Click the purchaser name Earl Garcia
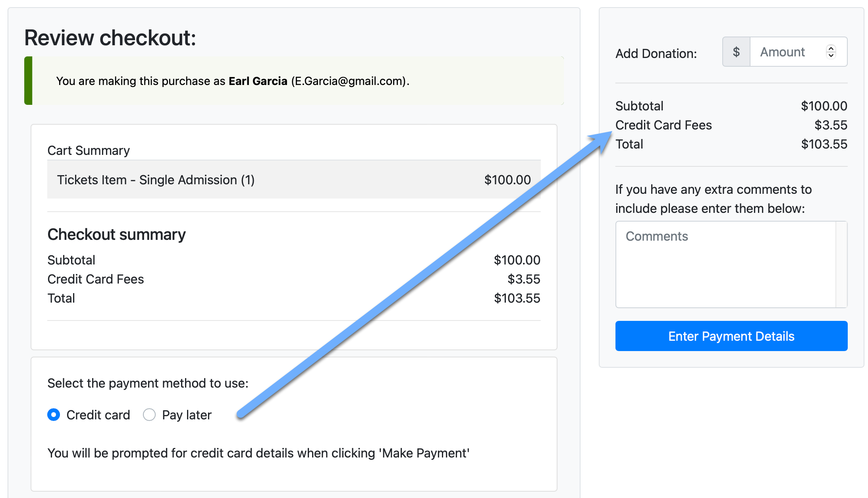The width and height of the screenshot is (868, 498). pos(258,81)
